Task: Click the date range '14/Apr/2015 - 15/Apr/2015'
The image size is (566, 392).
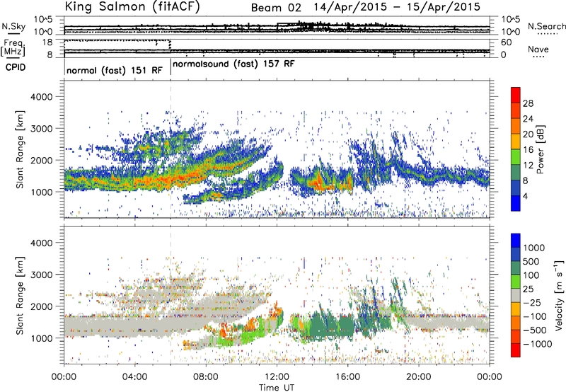Action: tap(397, 7)
